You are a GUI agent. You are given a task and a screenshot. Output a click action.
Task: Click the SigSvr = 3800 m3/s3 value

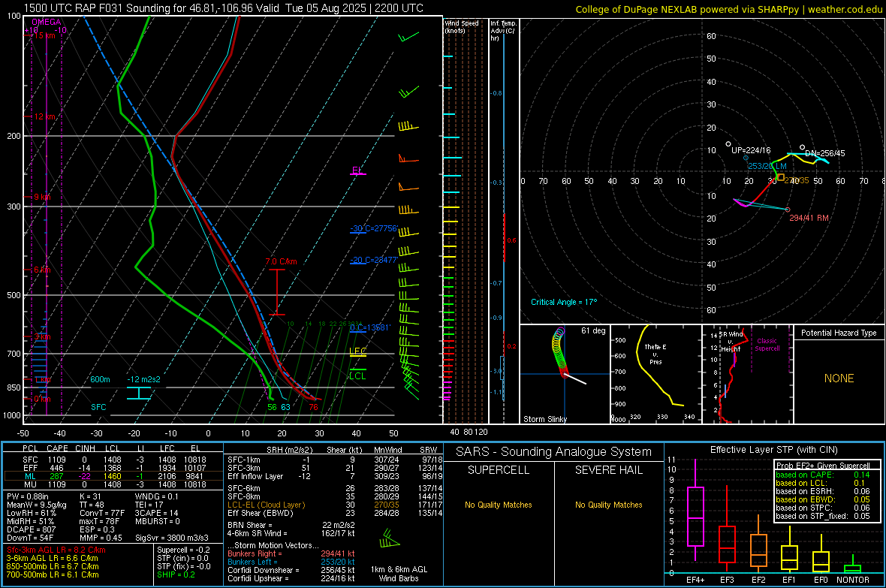click(172, 538)
